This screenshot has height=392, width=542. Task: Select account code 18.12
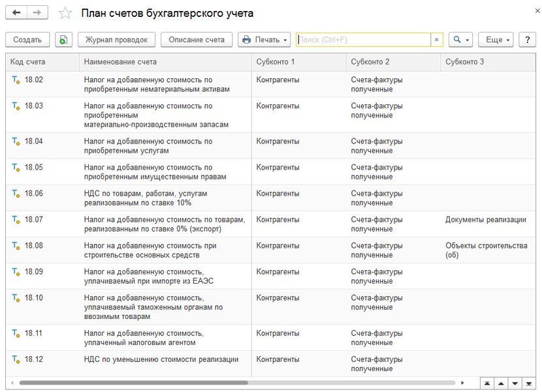(x=34, y=359)
